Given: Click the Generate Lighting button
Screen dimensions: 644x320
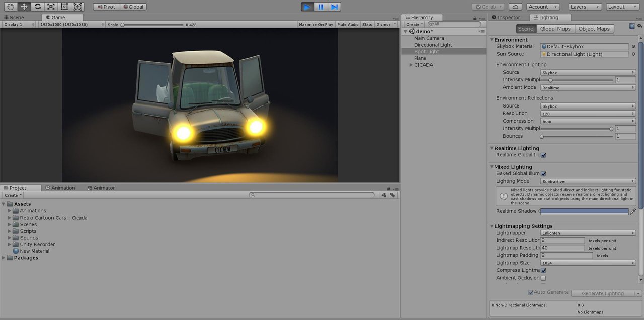Looking at the screenshot, I should [x=602, y=293].
